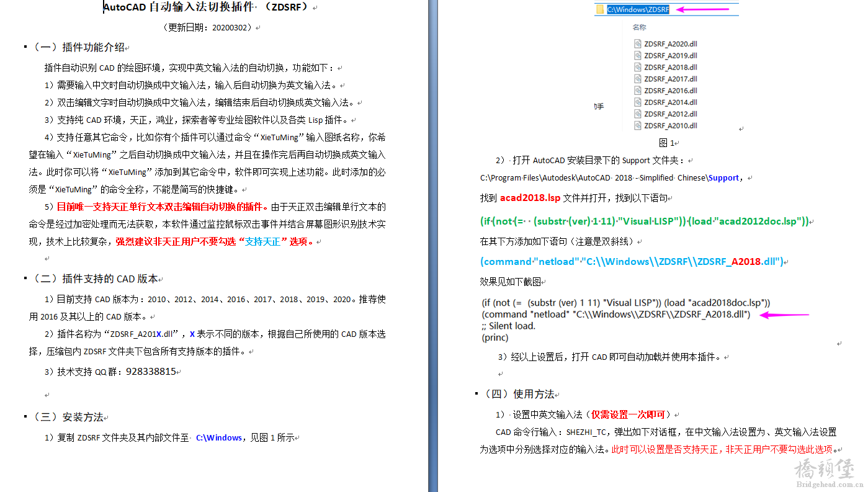868x492 pixels.
Task: Click the QQ group number 928338815
Action: [x=151, y=372]
